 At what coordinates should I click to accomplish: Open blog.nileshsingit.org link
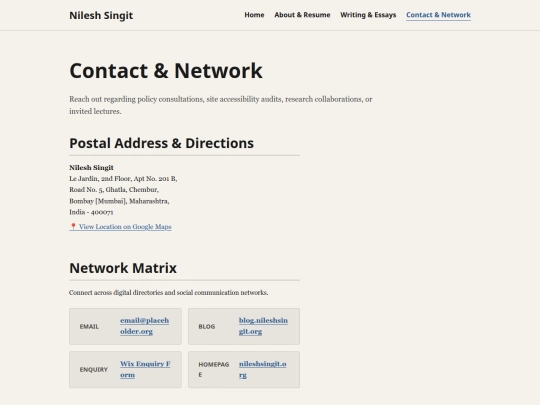(x=263, y=326)
